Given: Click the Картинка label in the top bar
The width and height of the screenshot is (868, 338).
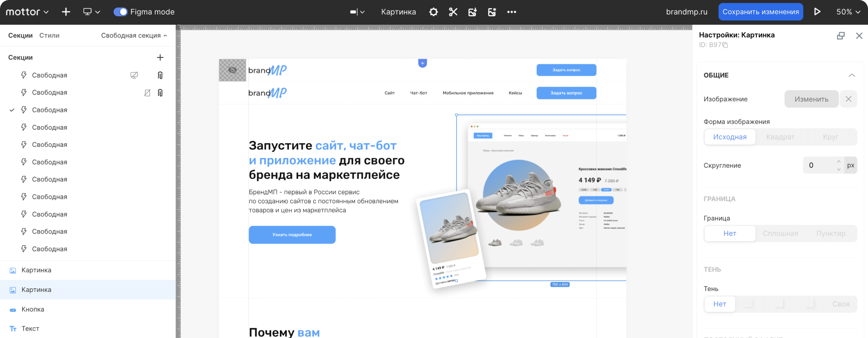Looking at the screenshot, I should tap(398, 12).
